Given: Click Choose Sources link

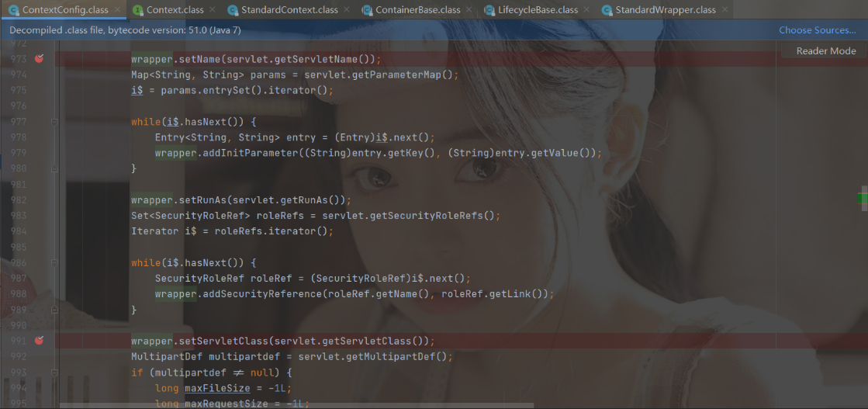Looking at the screenshot, I should coord(818,30).
